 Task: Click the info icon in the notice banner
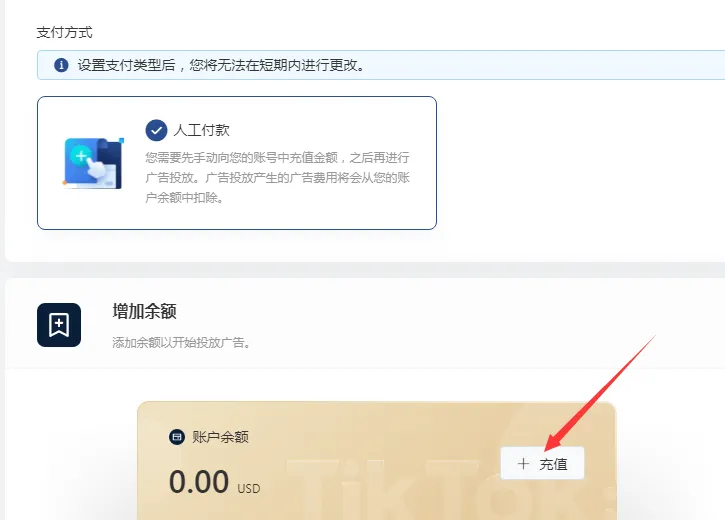pyautogui.click(x=61, y=65)
